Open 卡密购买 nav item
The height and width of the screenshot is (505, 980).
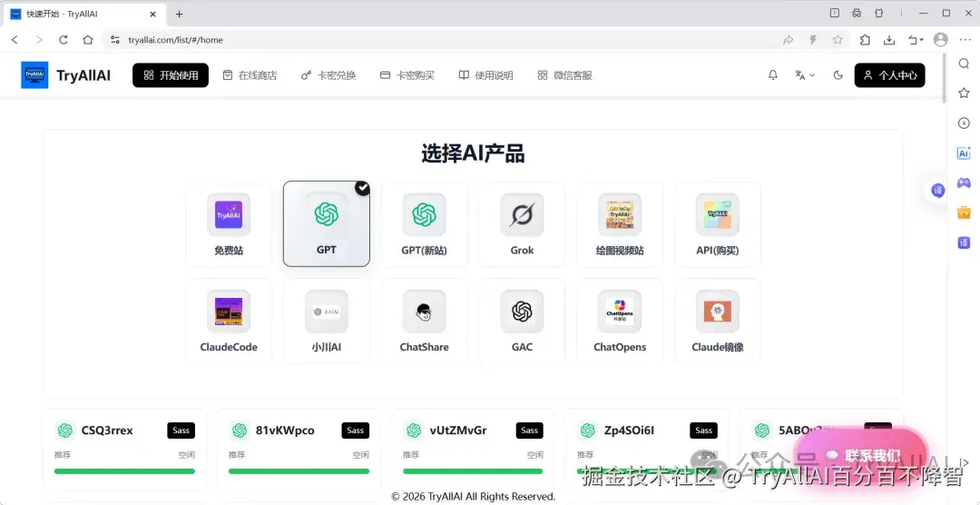[x=407, y=75]
